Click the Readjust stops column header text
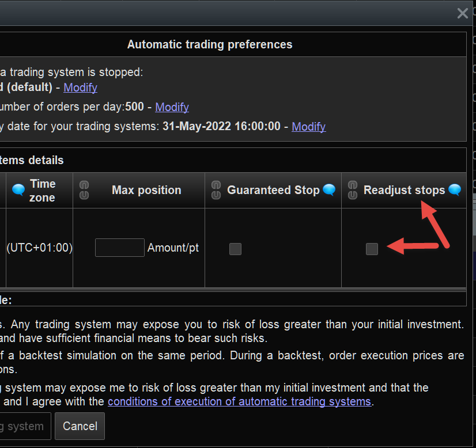The height and width of the screenshot is (448, 476). click(x=404, y=190)
